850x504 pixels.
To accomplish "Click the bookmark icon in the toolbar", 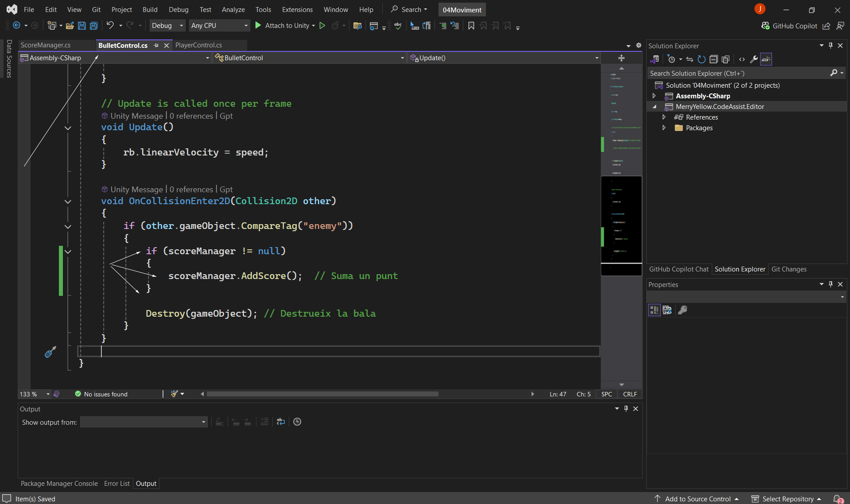I will (x=471, y=26).
